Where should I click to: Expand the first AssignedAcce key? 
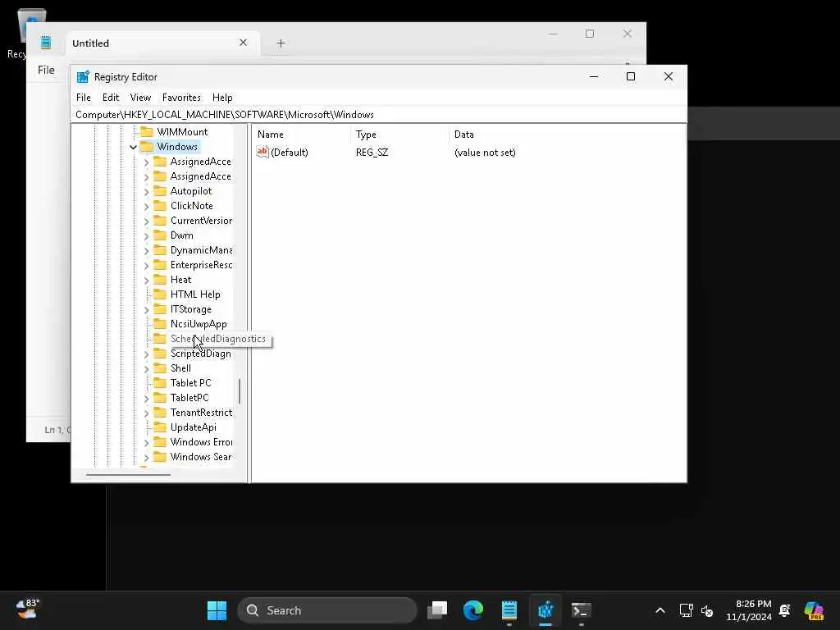pos(146,162)
